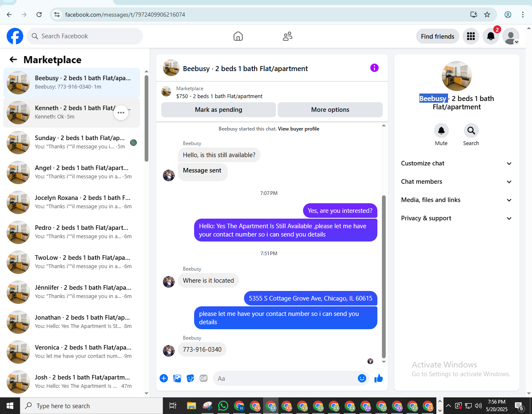Choose a GIF icon
The image size is (532, 414).
click(x=204, y=378)
